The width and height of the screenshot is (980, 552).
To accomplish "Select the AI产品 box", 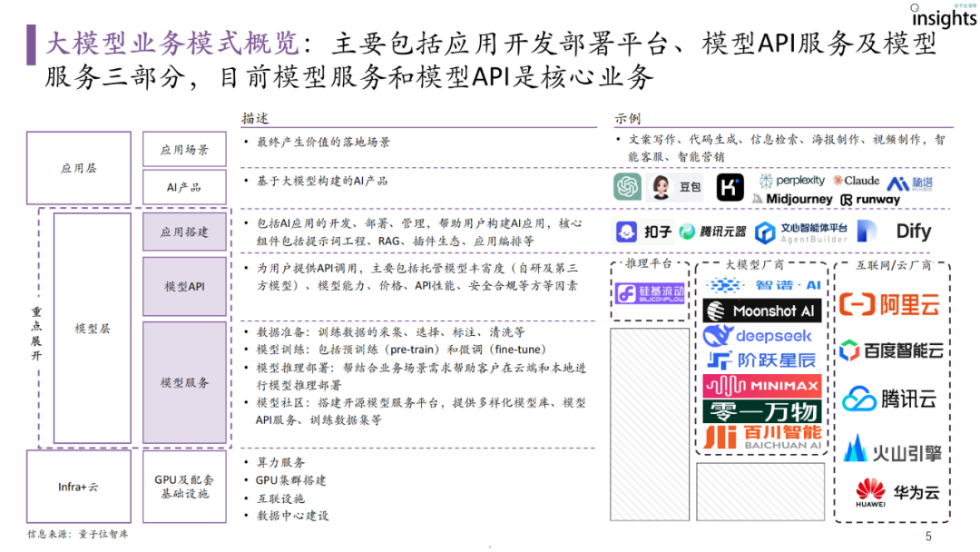I will pos(184,188).
